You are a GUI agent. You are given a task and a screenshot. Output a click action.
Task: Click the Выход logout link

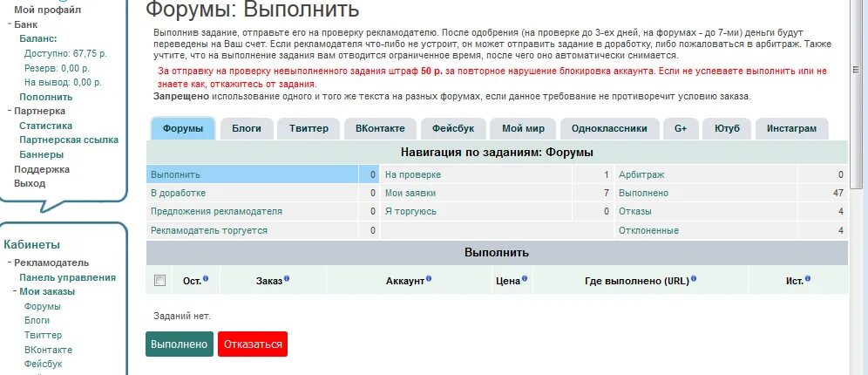30,183
